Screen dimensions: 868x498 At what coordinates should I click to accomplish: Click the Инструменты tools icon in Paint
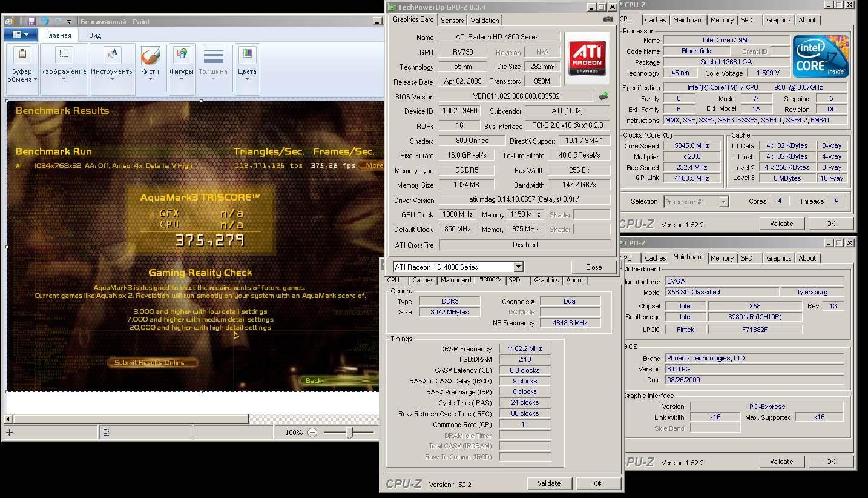click(112, 55)
